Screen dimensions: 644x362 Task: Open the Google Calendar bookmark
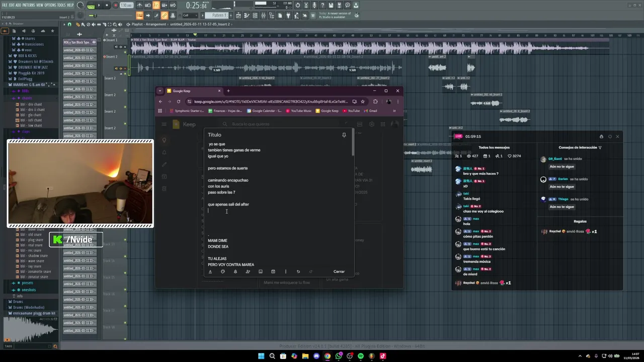pos(265,111)
